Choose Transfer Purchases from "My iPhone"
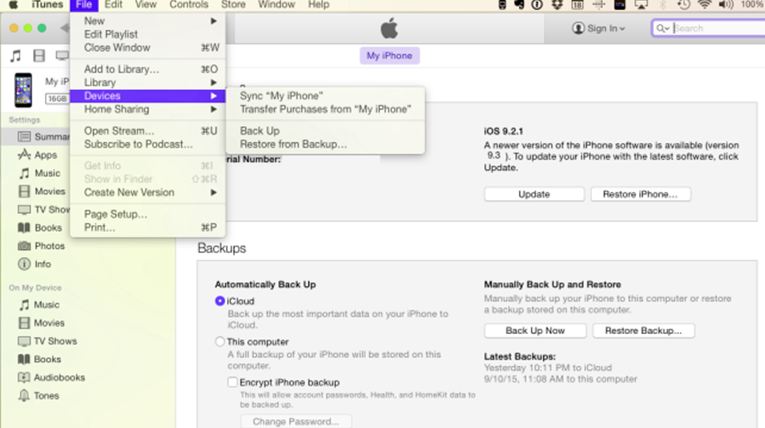This screenshot has width=765, height=428. click(325, 109)
